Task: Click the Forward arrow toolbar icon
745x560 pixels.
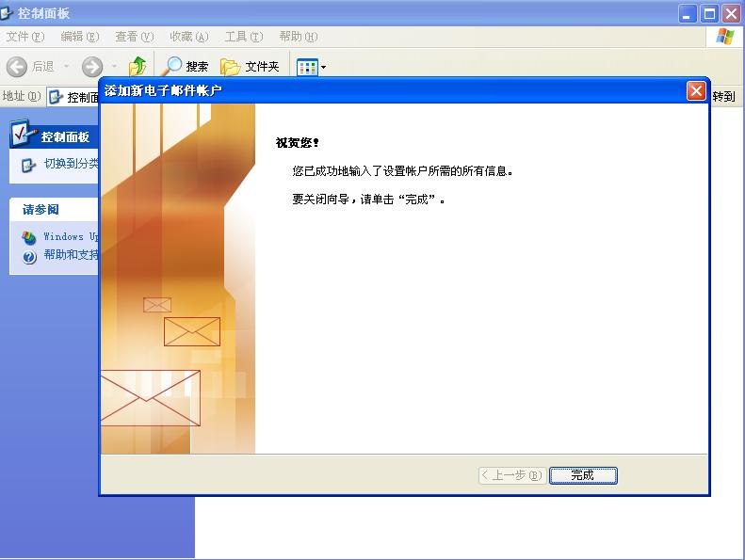Action: pyautogui.click(x=92, y=66)
